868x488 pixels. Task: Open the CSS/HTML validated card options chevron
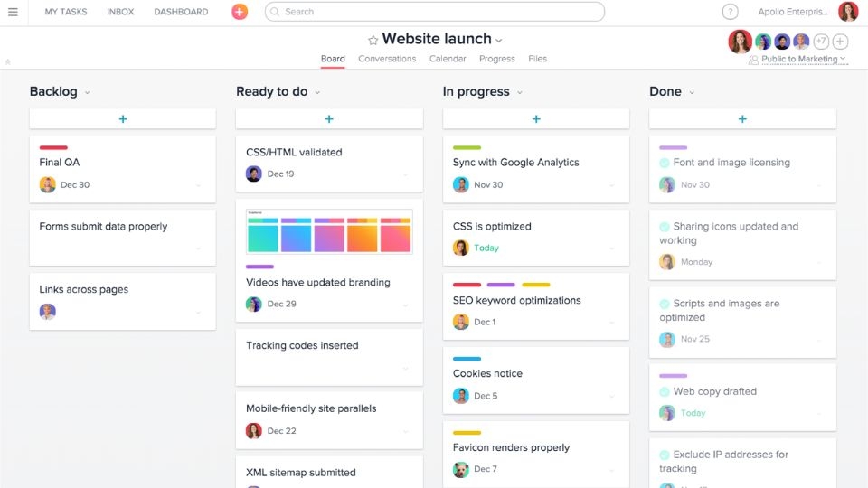coord(405,174)
